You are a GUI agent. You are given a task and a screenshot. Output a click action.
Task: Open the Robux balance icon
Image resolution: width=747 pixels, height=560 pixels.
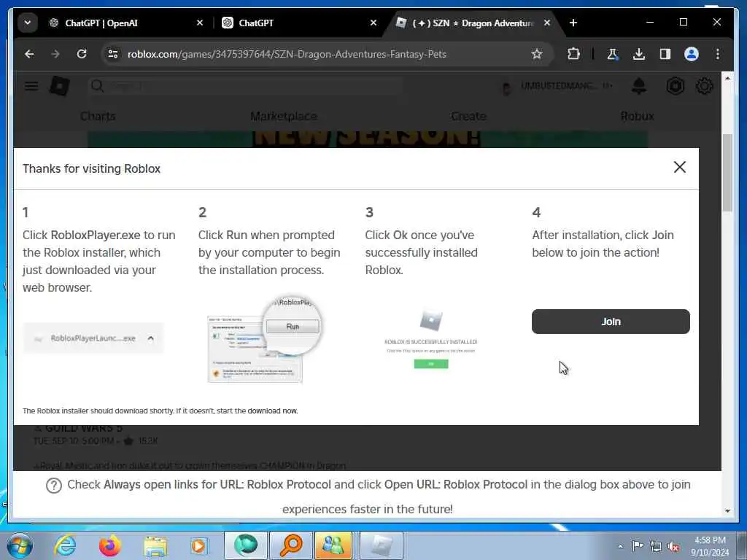pyautogui.click(x=675, y=86)
